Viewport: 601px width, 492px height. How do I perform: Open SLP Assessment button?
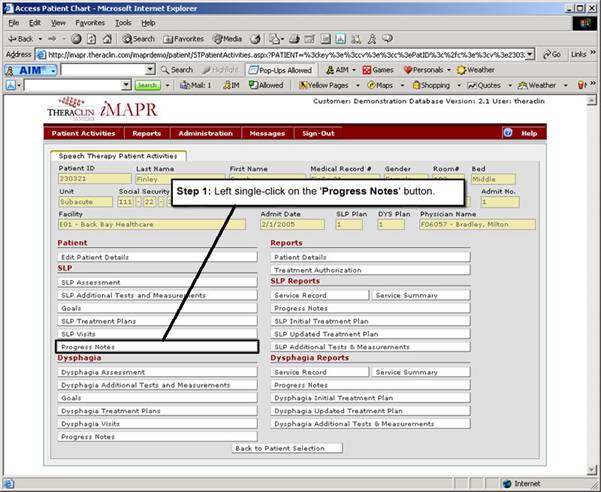pos(157,282)
